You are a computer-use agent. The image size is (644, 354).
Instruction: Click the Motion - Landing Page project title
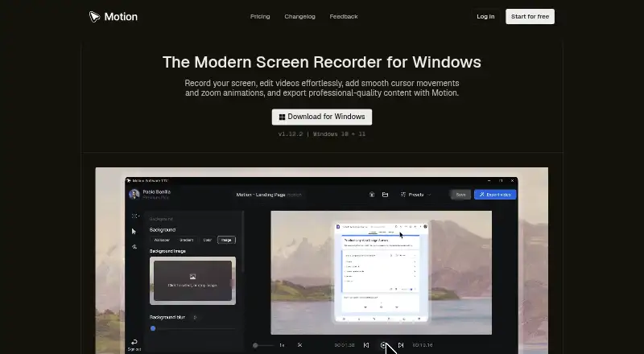pos(261,195)
